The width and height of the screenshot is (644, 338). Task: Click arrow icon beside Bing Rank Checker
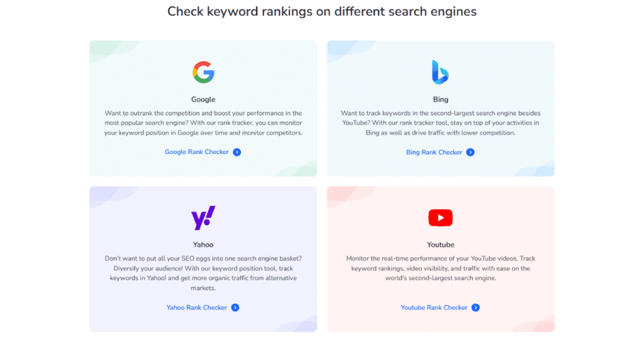coord(470,152)
